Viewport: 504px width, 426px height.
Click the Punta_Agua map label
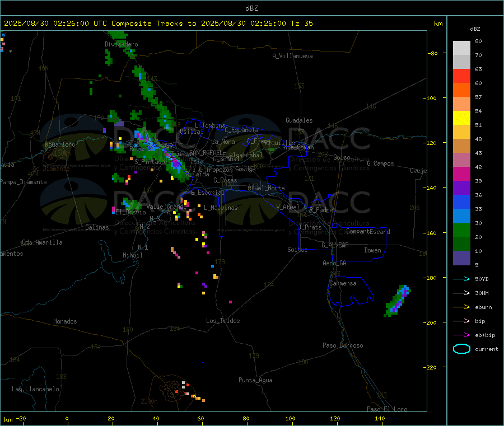(x=255, y=380)
